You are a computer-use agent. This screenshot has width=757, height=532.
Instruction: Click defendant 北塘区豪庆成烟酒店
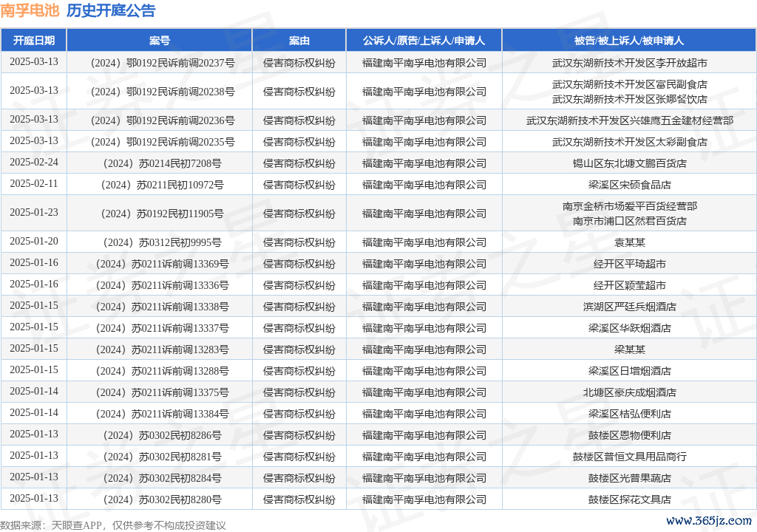coord(630,392)
